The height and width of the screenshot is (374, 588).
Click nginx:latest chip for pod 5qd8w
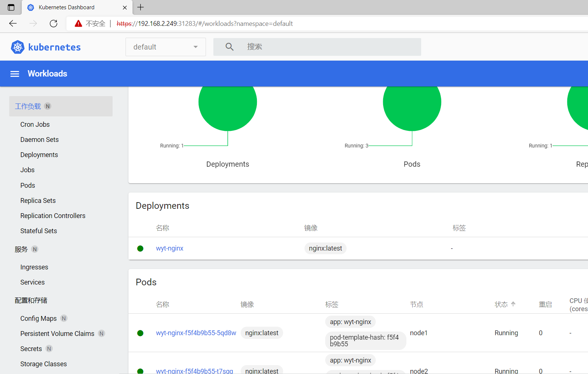[x=262, y=333]
